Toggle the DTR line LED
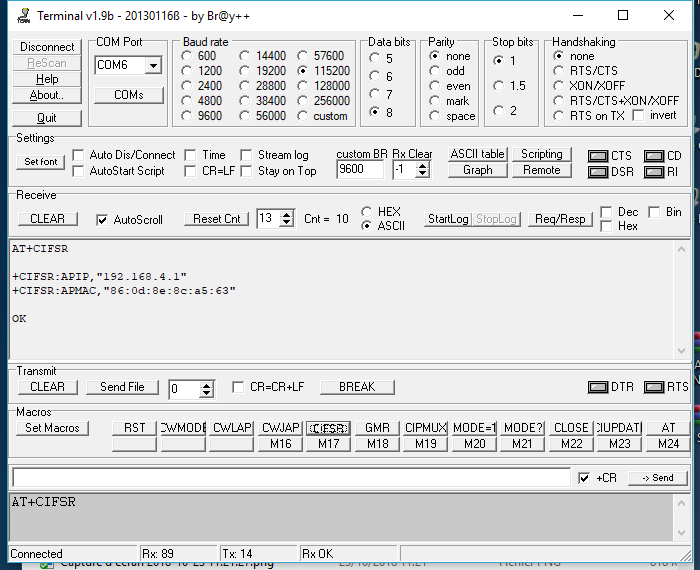This screenshot has height=570, width=700. tap(598, 387)
